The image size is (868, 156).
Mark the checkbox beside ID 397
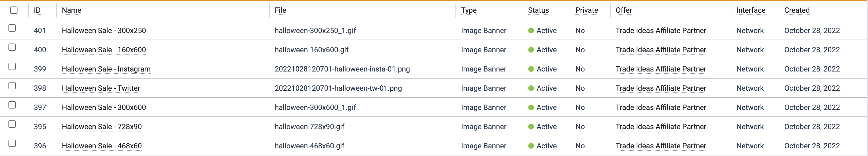pyautogui.click(x=12, y=105)
